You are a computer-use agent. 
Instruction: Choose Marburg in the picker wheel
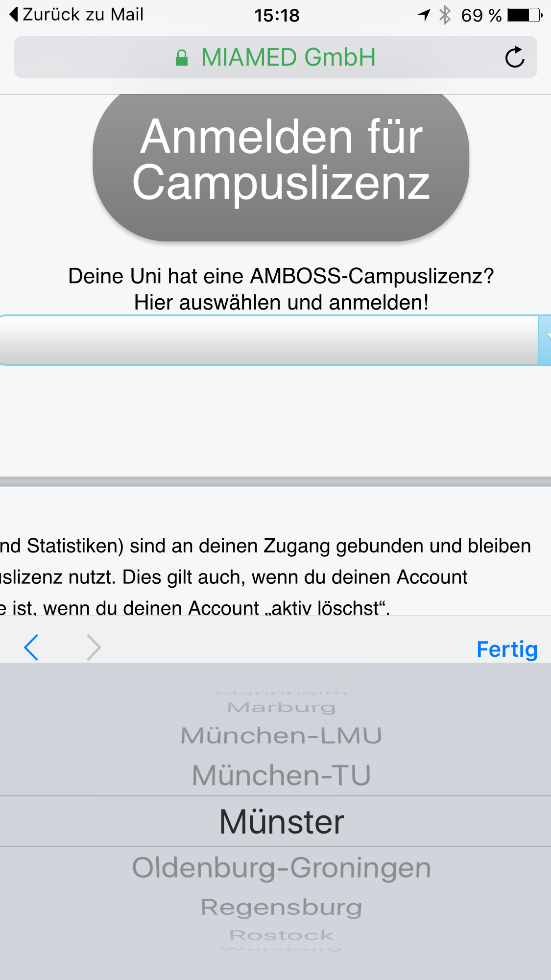[281, 707]
